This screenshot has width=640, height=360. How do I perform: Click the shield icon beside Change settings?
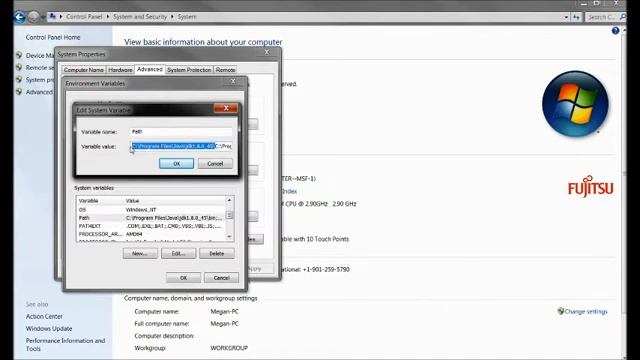click(560, 311)
